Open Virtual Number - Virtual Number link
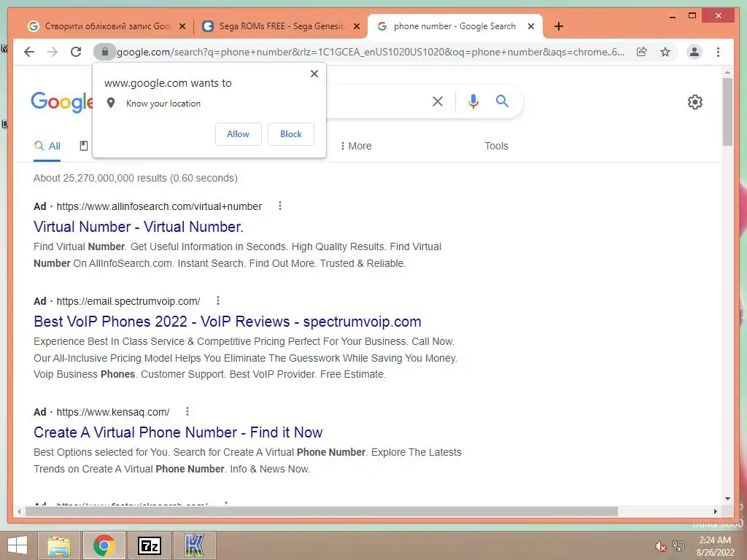747x560 pixels. (138, 227)
